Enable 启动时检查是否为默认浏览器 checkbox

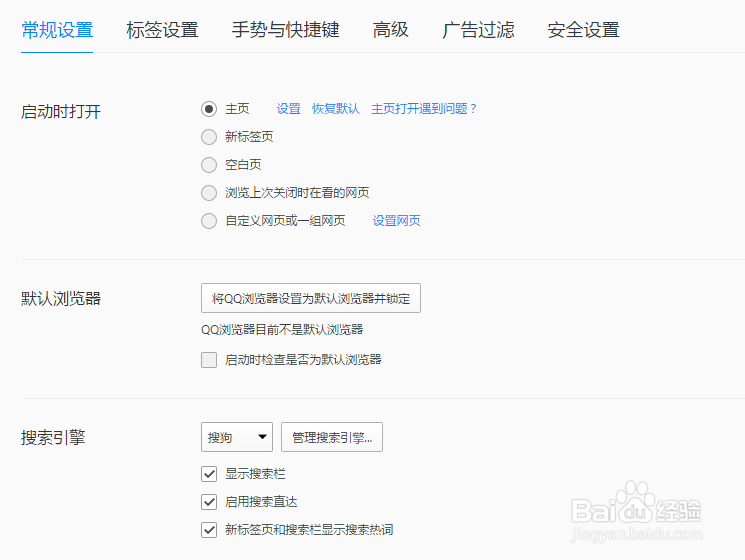209,360
